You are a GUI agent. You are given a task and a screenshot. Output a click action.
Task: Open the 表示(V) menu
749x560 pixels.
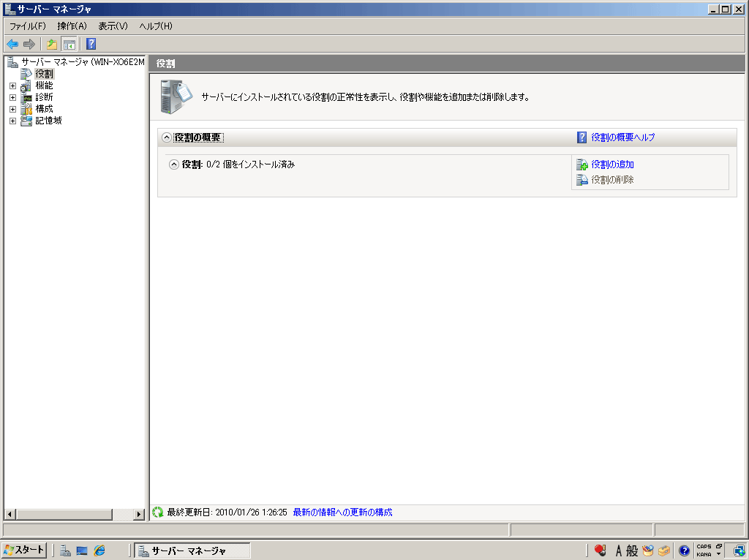click(x=113, y=26)
